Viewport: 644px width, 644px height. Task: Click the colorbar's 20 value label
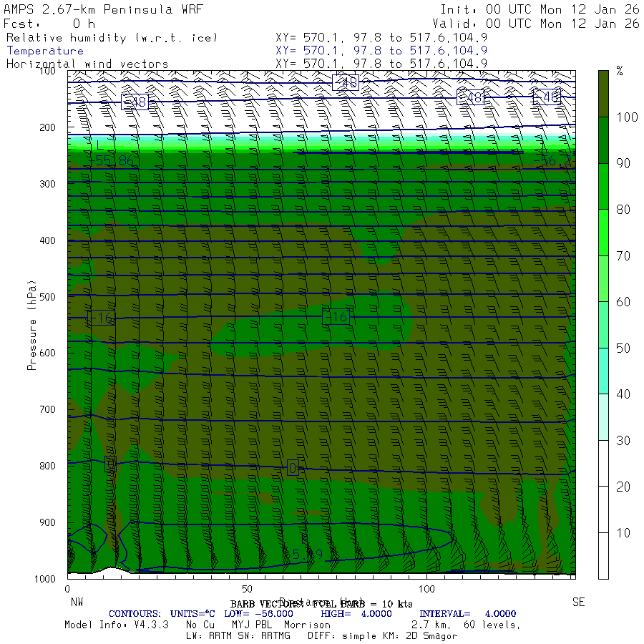coord(623,487)
